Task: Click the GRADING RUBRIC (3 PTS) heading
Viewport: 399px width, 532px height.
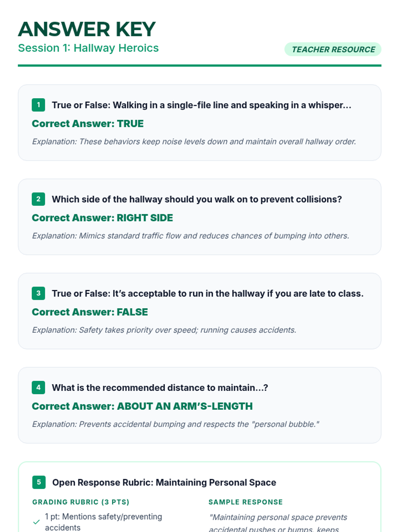Action: 81,502
